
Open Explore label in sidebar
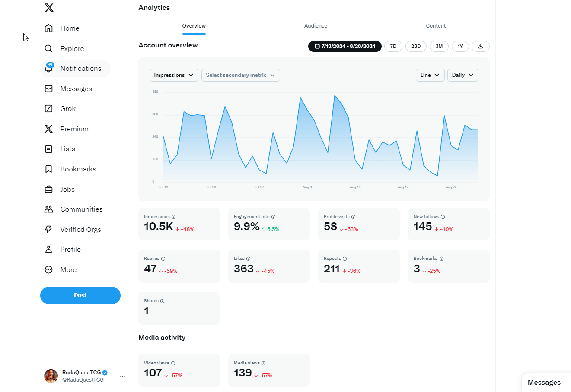pos(72,49)
